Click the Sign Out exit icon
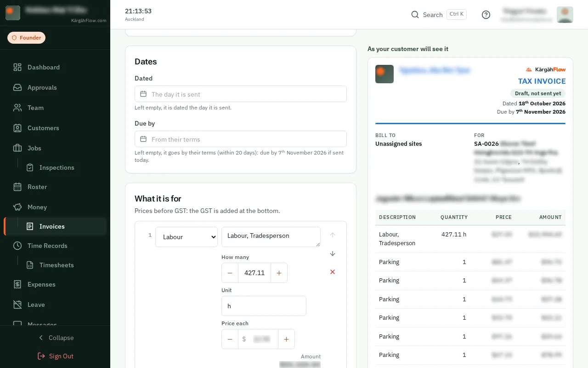Screen dimensions: 588x368 41,356
